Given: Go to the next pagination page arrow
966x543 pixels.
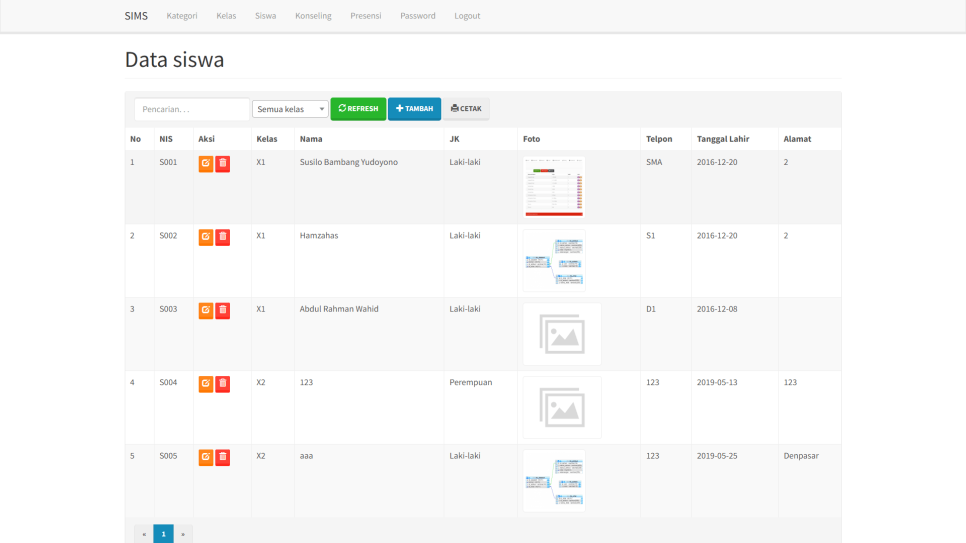Looking at the screenshot, I should pos(183,534).
